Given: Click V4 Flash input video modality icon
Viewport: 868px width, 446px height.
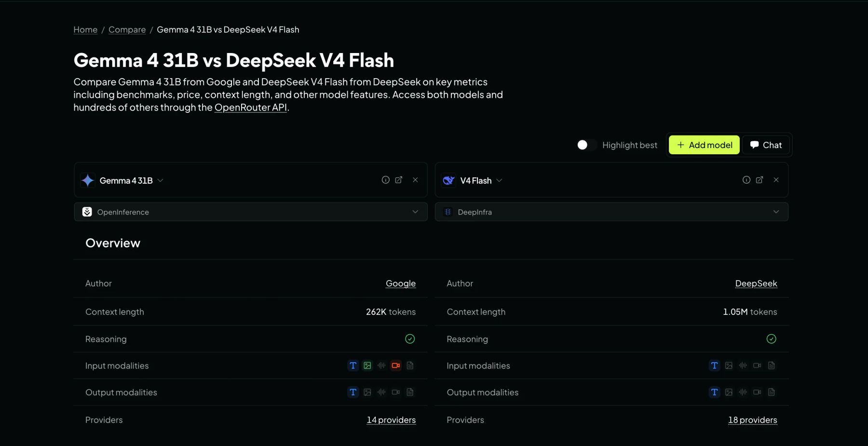Looking at the screenshot, I should pyautogui.click(x=757, y=365).
